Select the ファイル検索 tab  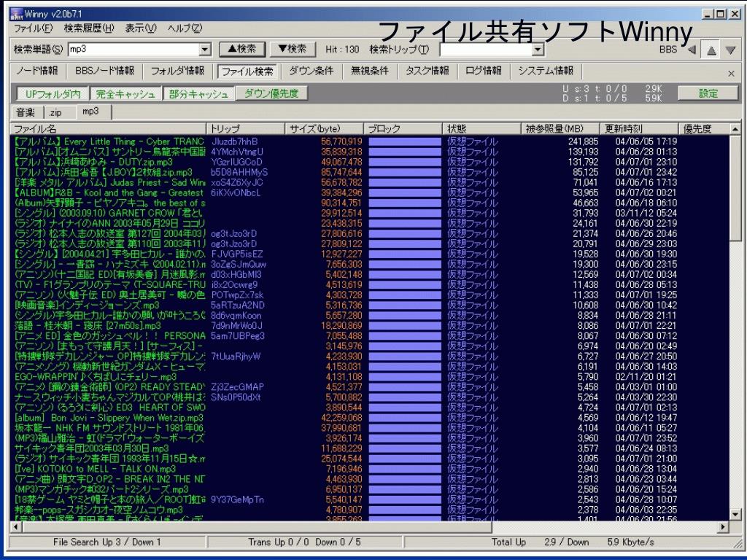[247, 71]
